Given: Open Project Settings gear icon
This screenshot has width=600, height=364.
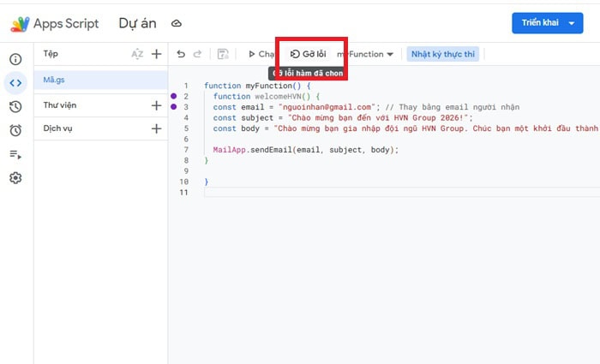Looking at the screenshot, I should 15,178.
